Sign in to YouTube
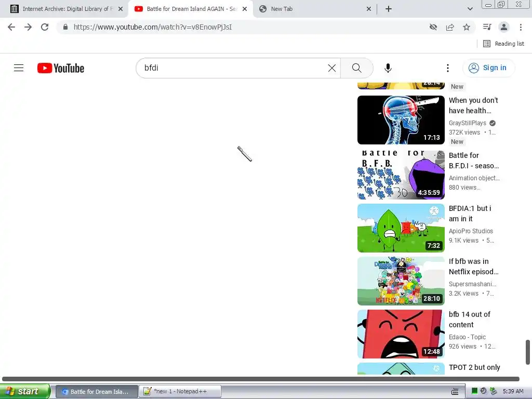 tap(488, 68)
